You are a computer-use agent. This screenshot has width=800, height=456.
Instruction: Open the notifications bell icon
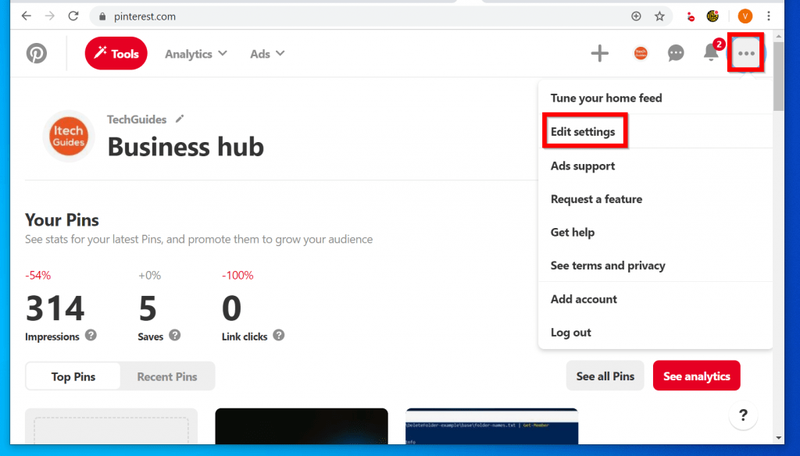[711, 52]
